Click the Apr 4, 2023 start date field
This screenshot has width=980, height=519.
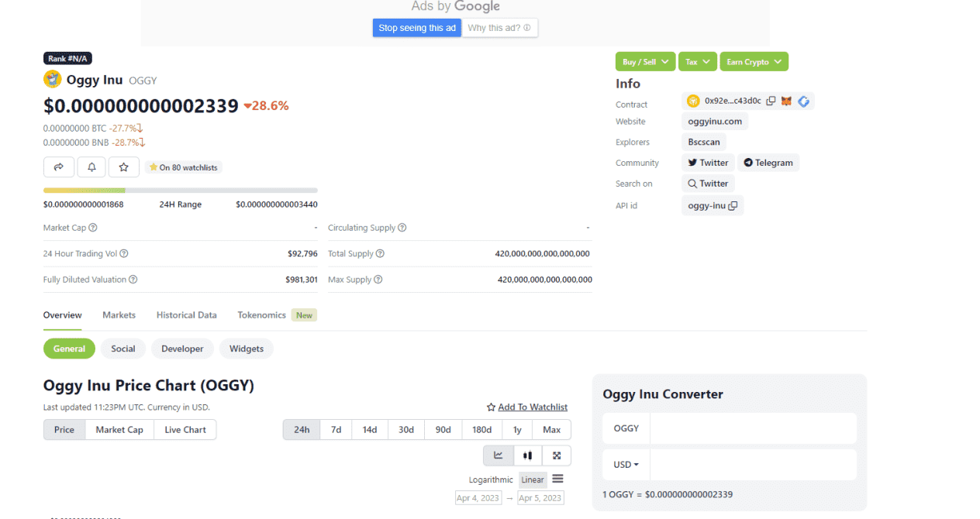(478, 498)
